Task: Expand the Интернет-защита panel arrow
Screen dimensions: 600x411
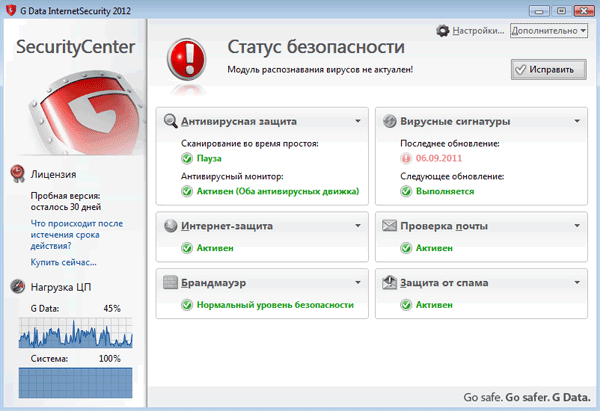Action: click(358, 226)
